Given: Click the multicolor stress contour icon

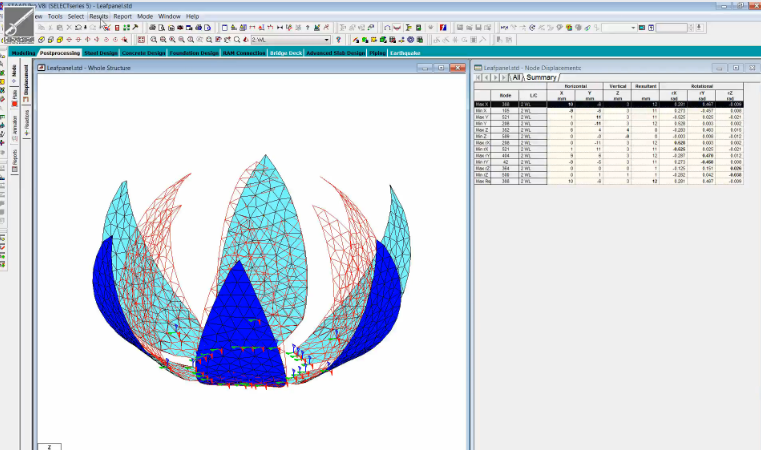Looking at the screenshot, I should click(569, 28).
